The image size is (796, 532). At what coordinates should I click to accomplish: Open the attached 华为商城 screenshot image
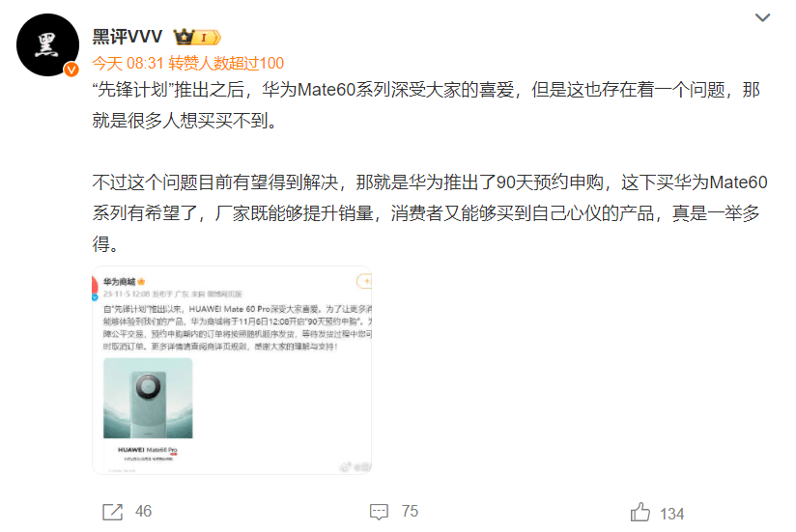click(232, 370)
